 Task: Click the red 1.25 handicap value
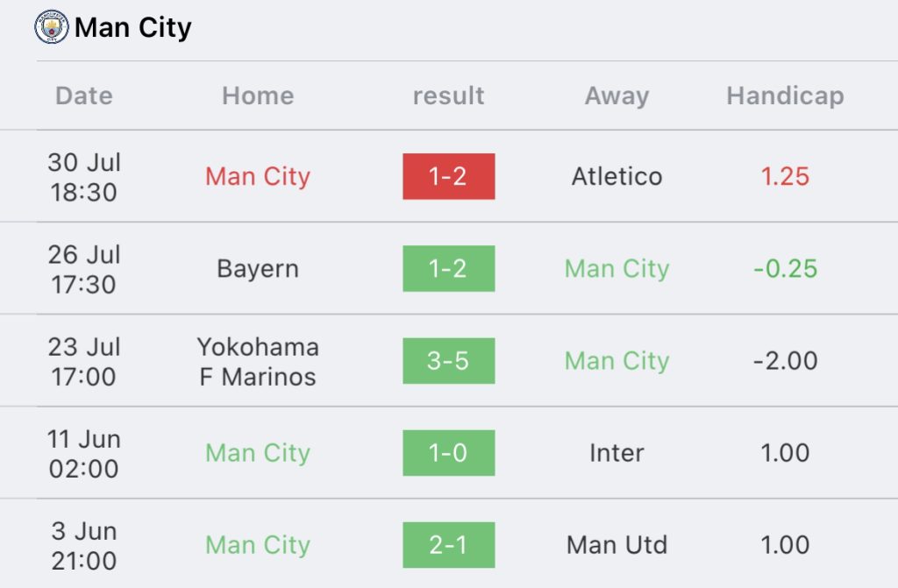[785, 176]
